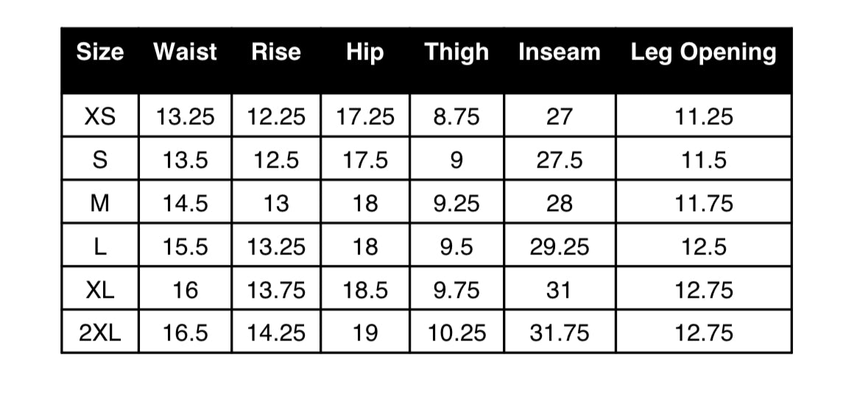Click the 2XL size row label
The image size is (868, 417).
pyautogui.click(x=100, y=332)
